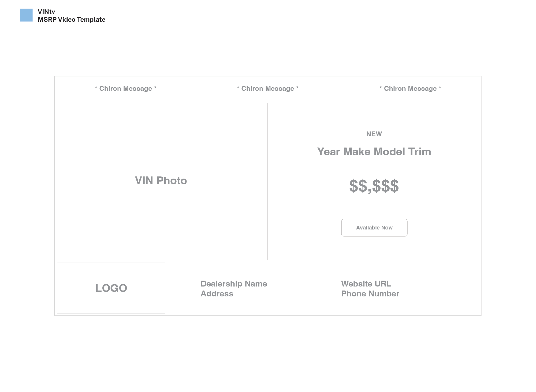Open the Website URL text
The image size is (536, 392).
point(366,284)
